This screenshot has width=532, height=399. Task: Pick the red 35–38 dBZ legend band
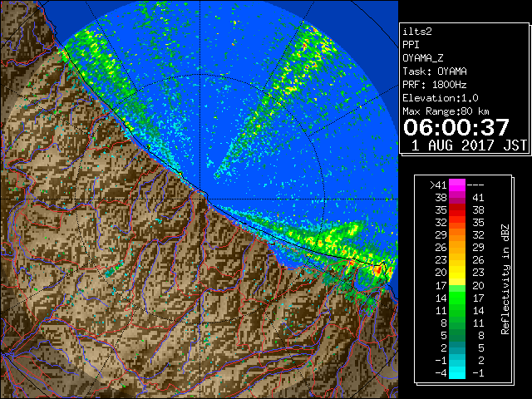coord(457,210)
